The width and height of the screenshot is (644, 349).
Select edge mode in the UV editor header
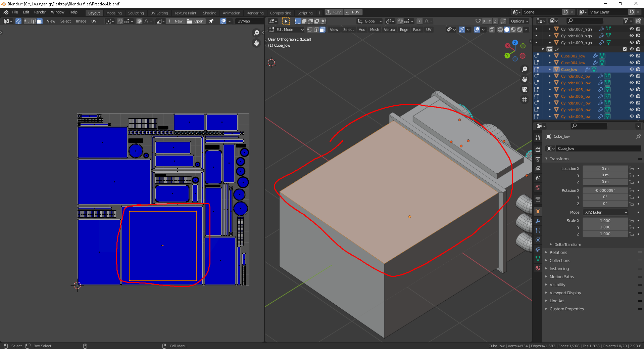33,21
